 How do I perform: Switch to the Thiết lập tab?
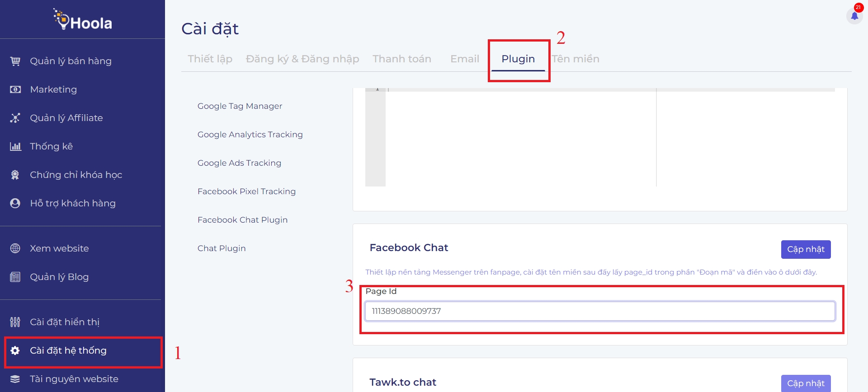210,59
